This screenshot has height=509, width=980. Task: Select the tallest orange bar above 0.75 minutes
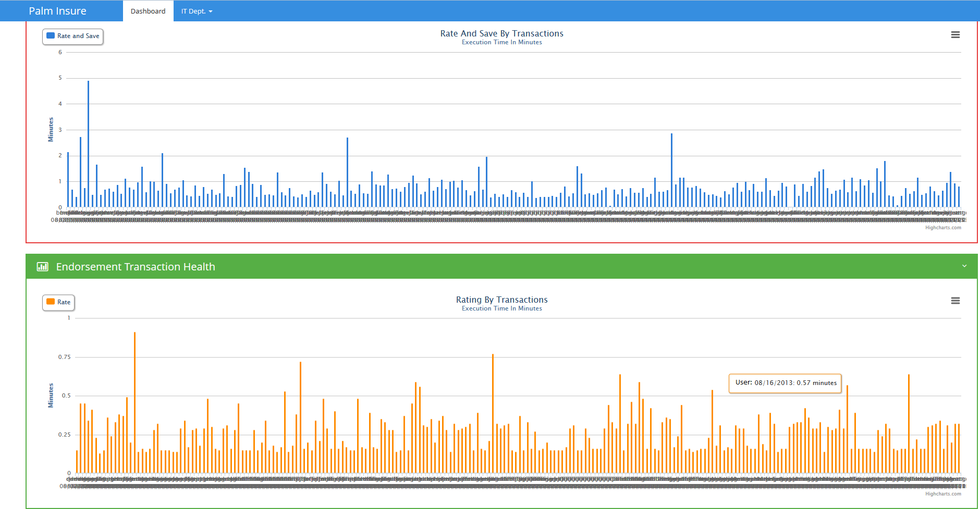(134, 401)
